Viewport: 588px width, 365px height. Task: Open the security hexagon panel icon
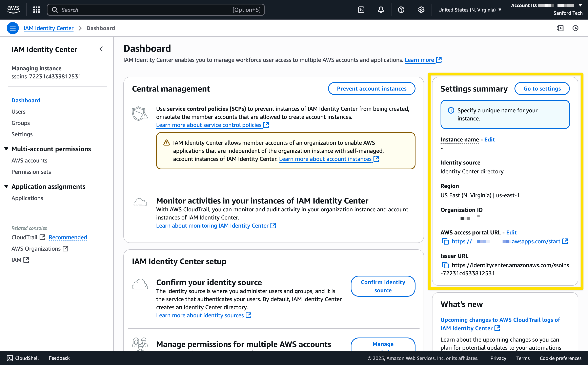[575, 28]
